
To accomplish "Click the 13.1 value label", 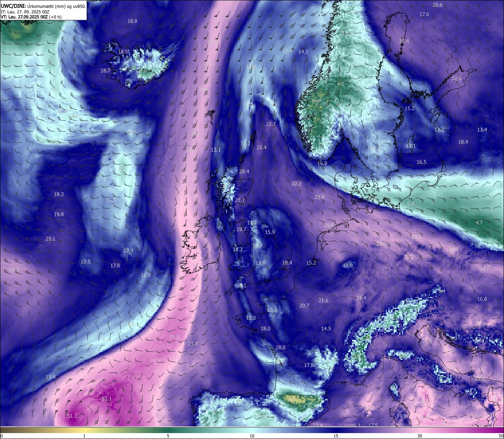I will click(x=216, y=150).
